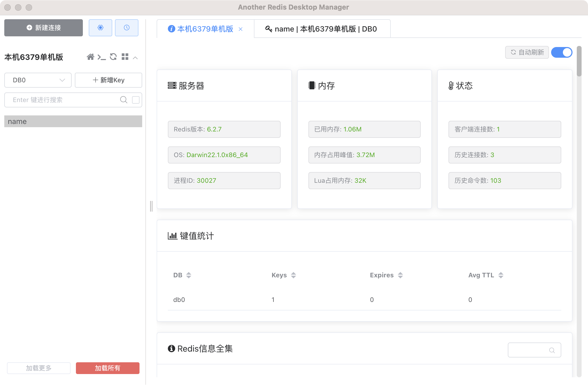This screenshot has width=588, height=389.
Task: Collapse the 本机6379单机版 connection chevron
Action: (136, 58)
